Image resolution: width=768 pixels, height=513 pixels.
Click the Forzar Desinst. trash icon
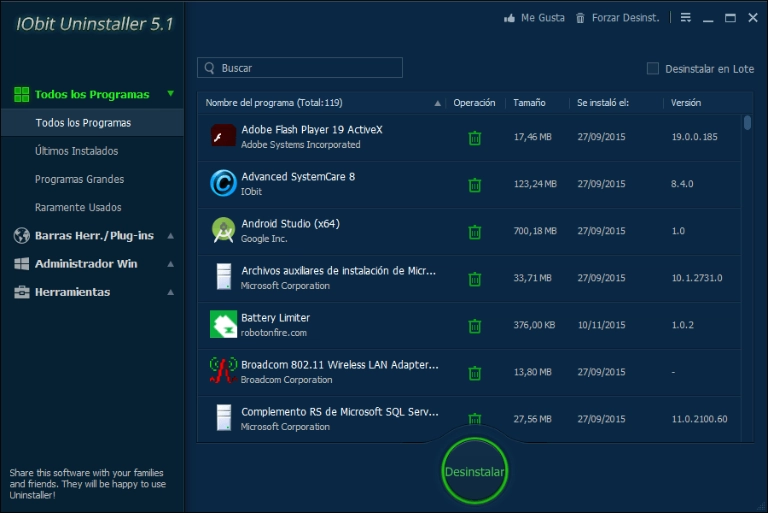pos(580,18)
